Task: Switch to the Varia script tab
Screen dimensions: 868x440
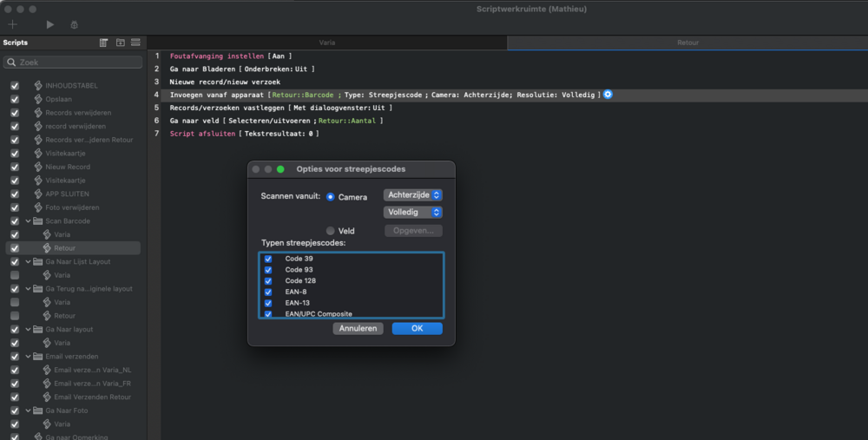Action: point(327,42)
